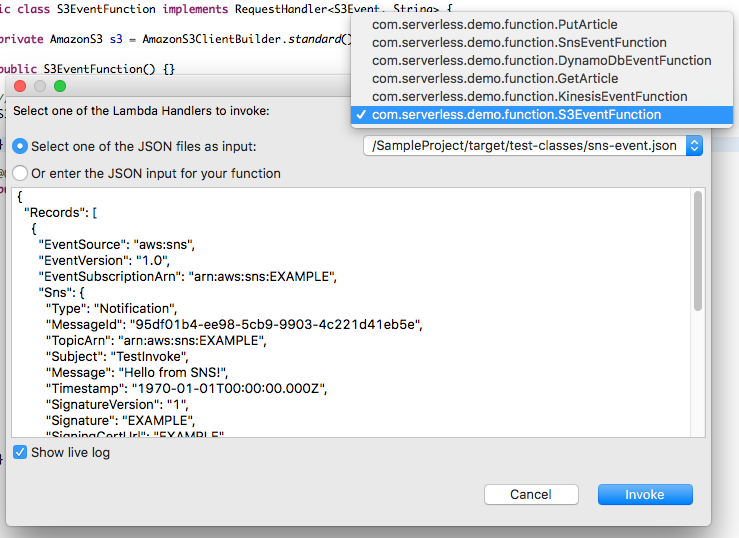Choose the GetArticle handler option
Screen dimensions: 739x538
coord(542,78)
